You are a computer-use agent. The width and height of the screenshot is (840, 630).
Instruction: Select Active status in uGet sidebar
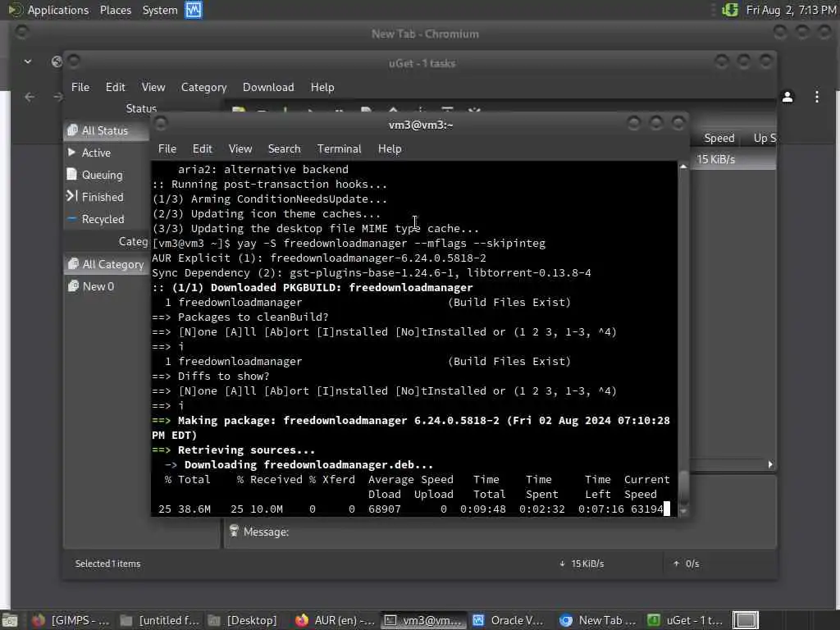point(106,153)
